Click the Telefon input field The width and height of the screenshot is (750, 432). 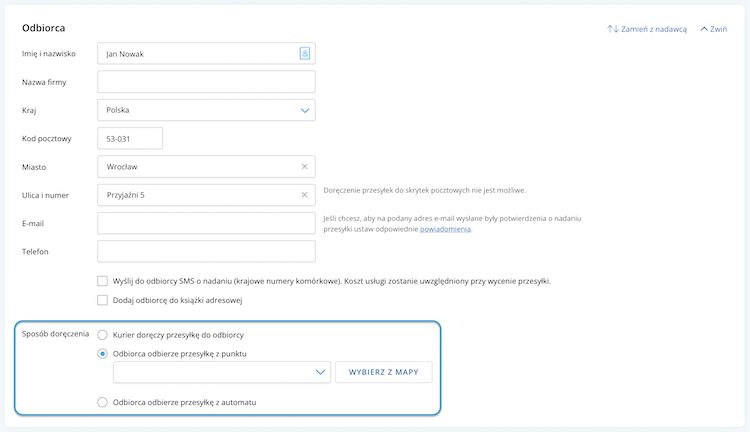coord(206,251)
